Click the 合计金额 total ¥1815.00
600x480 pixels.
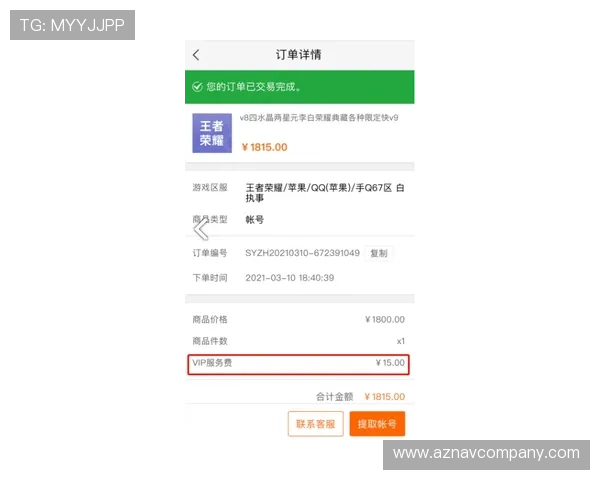385,397
